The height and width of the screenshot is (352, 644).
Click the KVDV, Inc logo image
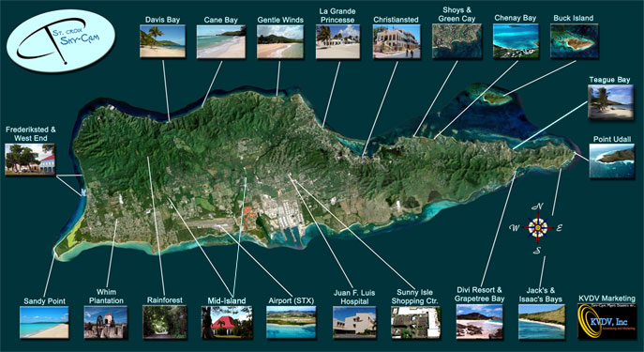[607, 322]
